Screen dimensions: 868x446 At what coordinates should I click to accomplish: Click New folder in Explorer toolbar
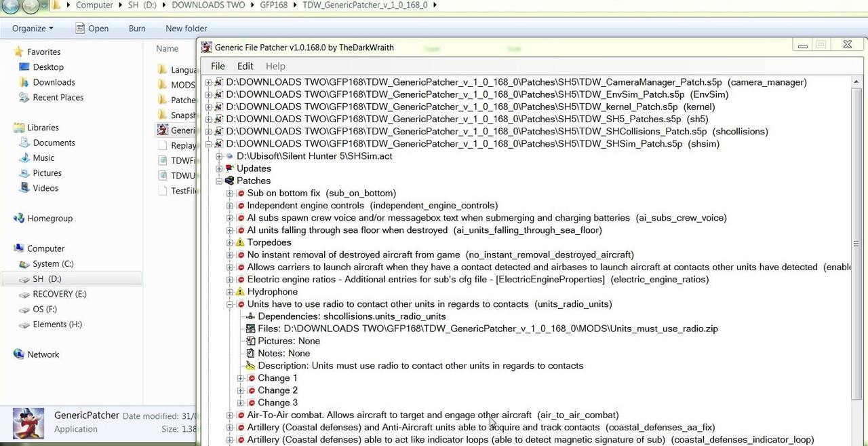186,29
